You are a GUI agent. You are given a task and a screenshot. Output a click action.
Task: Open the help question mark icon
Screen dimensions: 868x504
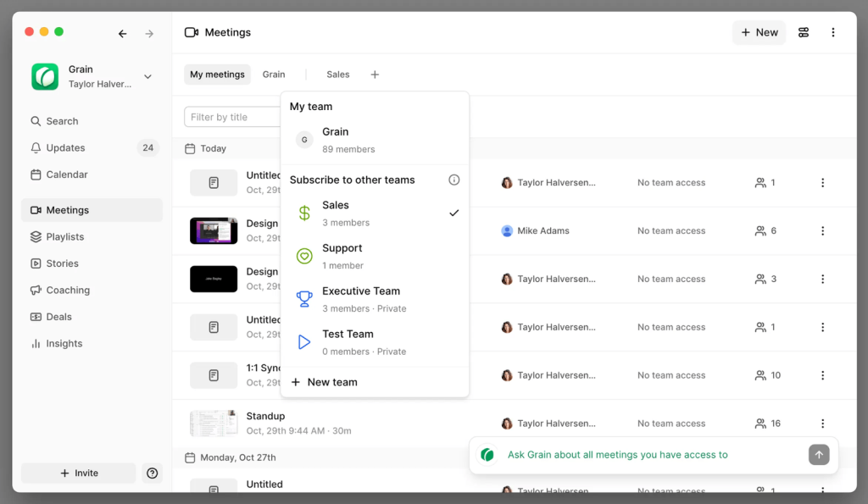click(153, 473)
